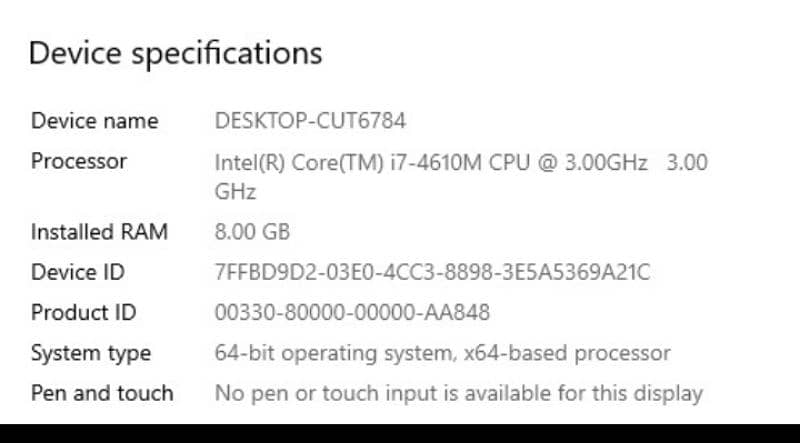Click the Installed RAM label
The image size is (800, 443).
coord(99,232)
